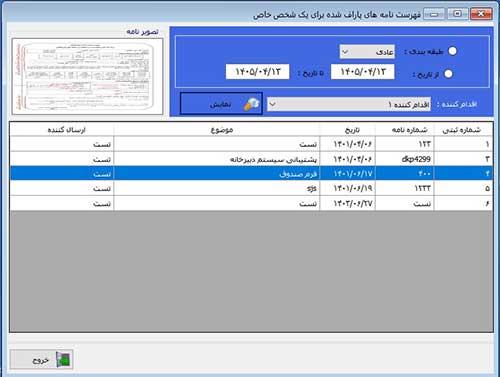Click the از تاریخ date input field
Image resolution: width=500 pixels, height=377 pixels.
(x=362, y=72)
